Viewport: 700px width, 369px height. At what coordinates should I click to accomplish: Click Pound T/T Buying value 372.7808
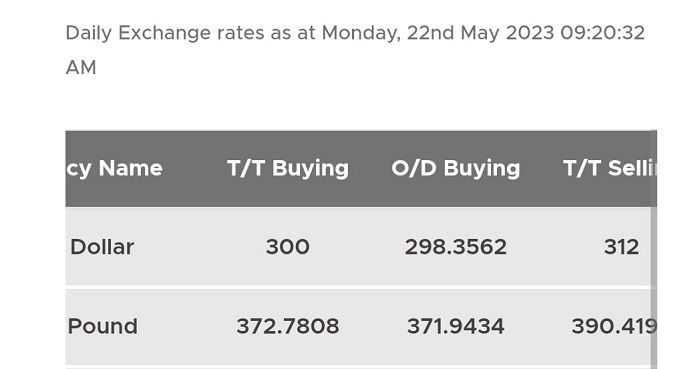[288, 326]
